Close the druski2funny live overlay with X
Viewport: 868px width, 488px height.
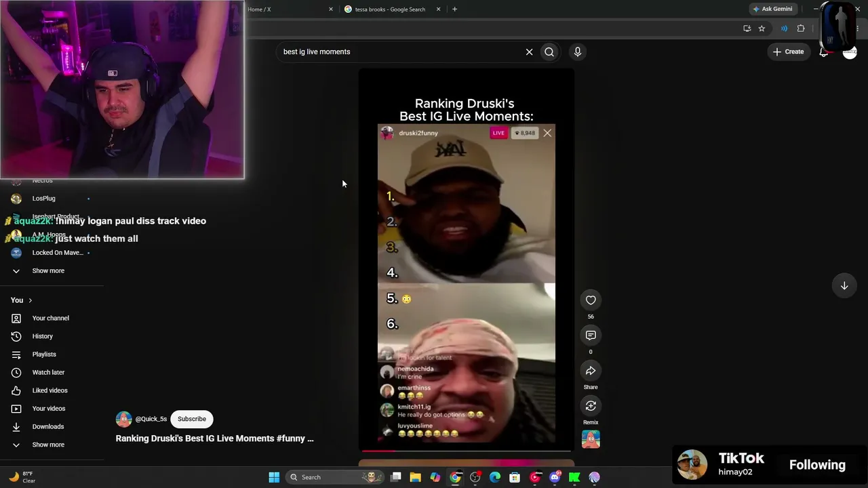[x=547, y=133]
